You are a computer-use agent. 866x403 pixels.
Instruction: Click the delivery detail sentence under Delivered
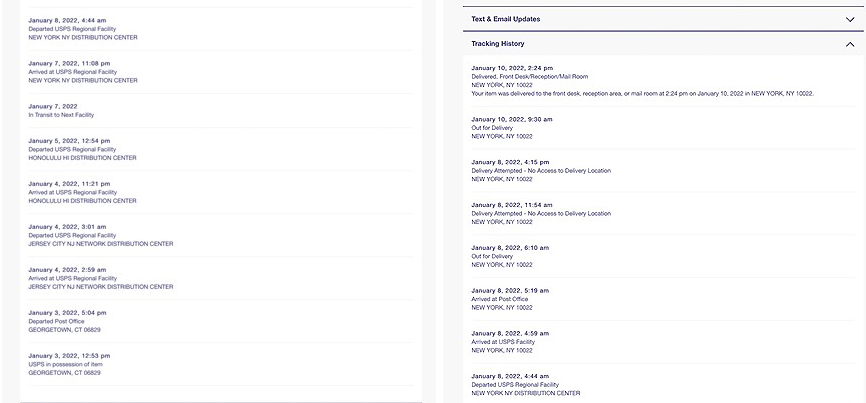tap(641, 93)
